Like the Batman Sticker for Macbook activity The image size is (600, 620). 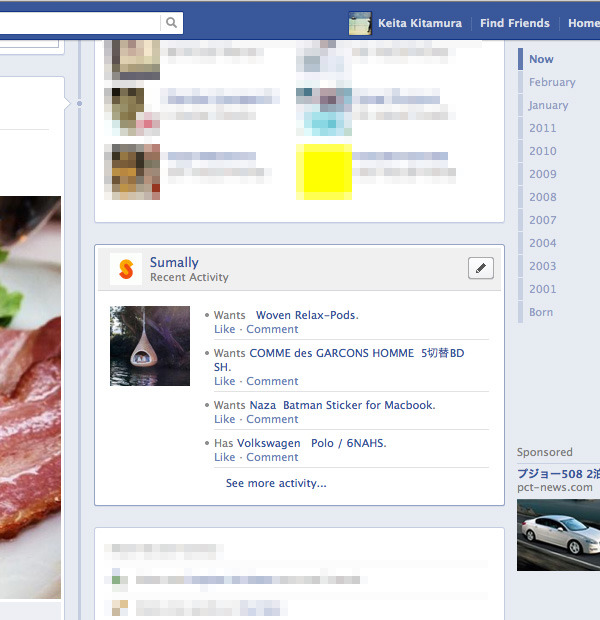[x=224, y=419]
